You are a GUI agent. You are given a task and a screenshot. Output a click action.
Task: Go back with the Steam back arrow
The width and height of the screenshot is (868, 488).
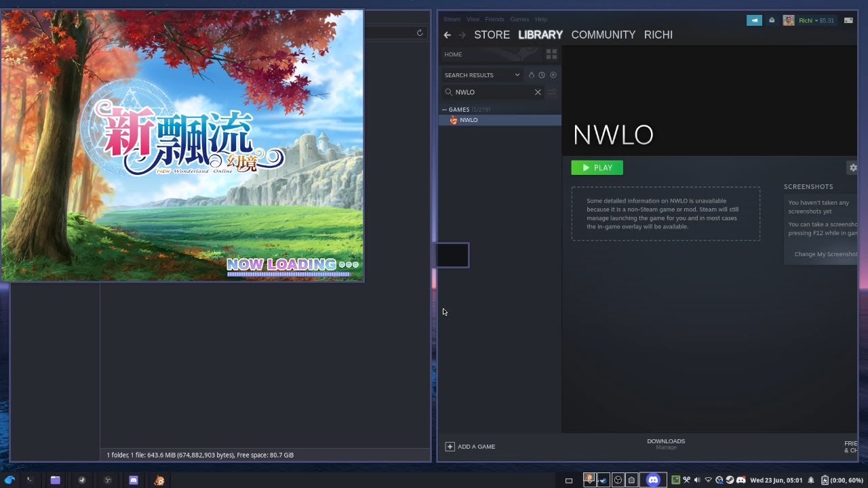[447, 35]
